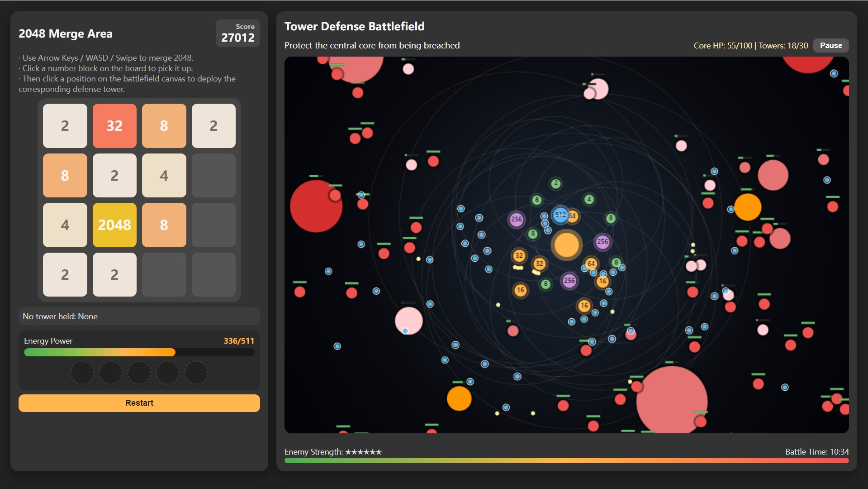Viewport: 868px width, 489px height.
Task: Click the leftmost 32 tower
Action: [x=519, y=255]
